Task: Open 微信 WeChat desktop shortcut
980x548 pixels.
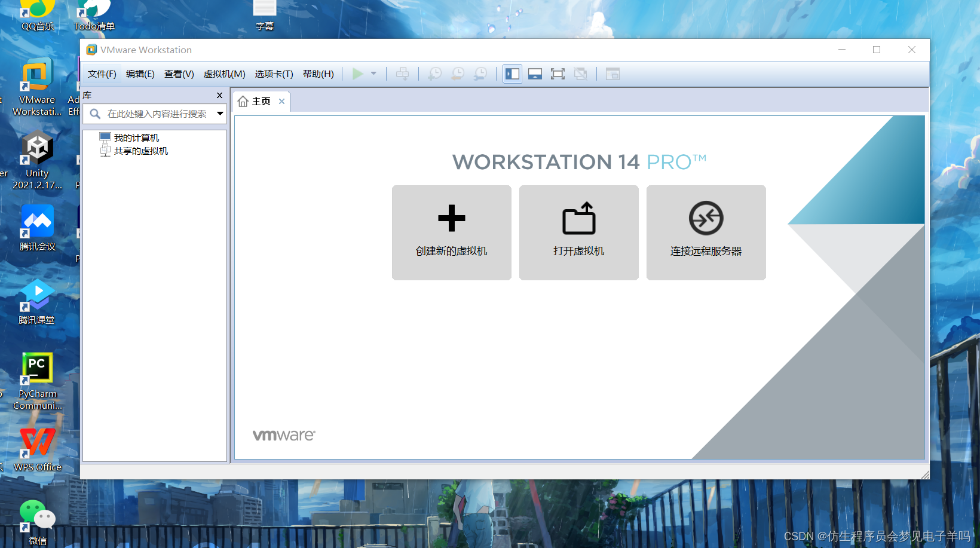Action: coord(37,523)
